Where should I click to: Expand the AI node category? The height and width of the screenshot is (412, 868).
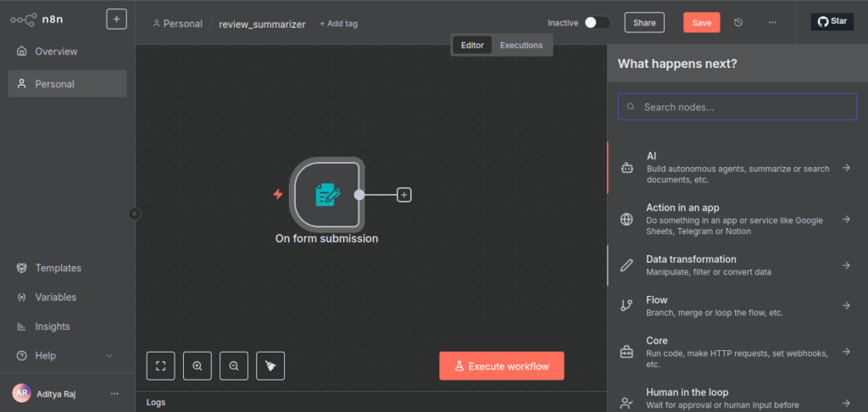(x=735, y=168)
